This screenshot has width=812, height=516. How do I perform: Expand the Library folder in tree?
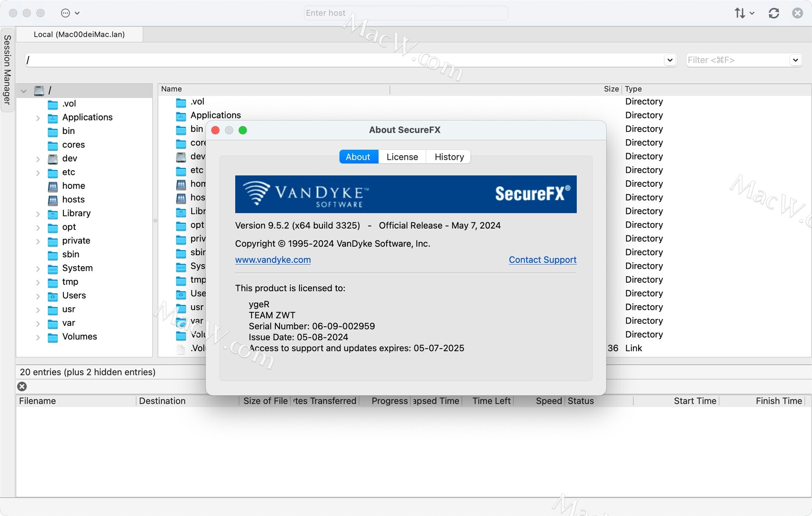(38, 214)
